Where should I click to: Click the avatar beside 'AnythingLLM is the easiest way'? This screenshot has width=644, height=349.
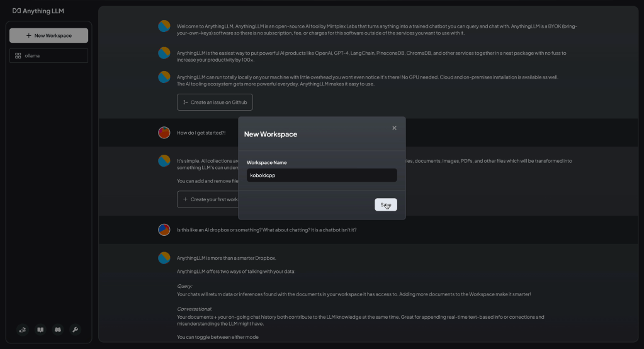coord(164,53)
